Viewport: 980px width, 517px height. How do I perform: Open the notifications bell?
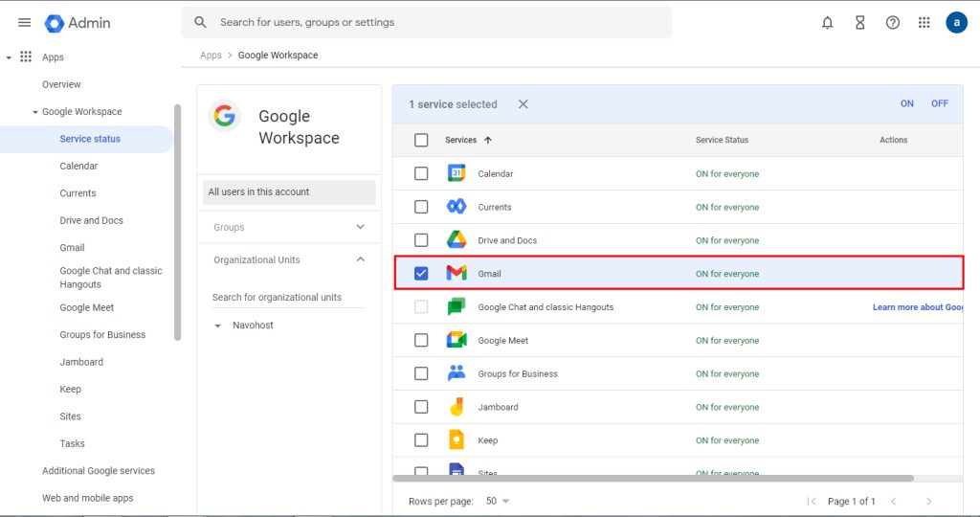[x=827, y=23]
